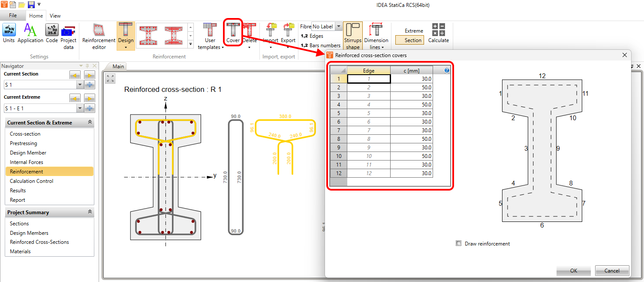Open Dimension lines dropdown
Screen dimensions: 644x282
[376, 36]
